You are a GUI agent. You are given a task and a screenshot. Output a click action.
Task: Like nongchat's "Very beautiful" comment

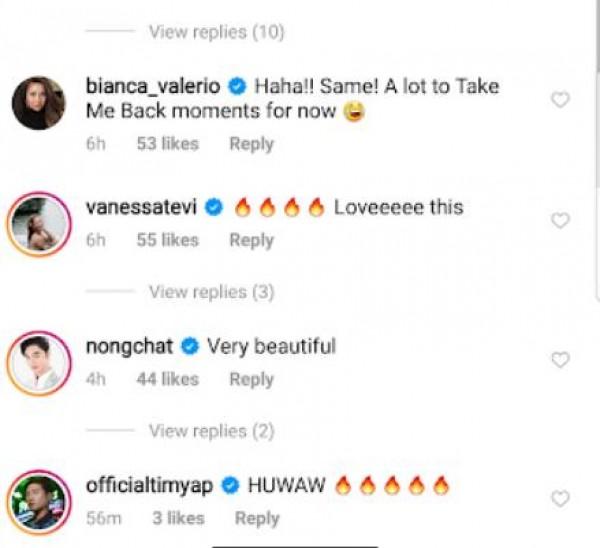tap(561, 360)
